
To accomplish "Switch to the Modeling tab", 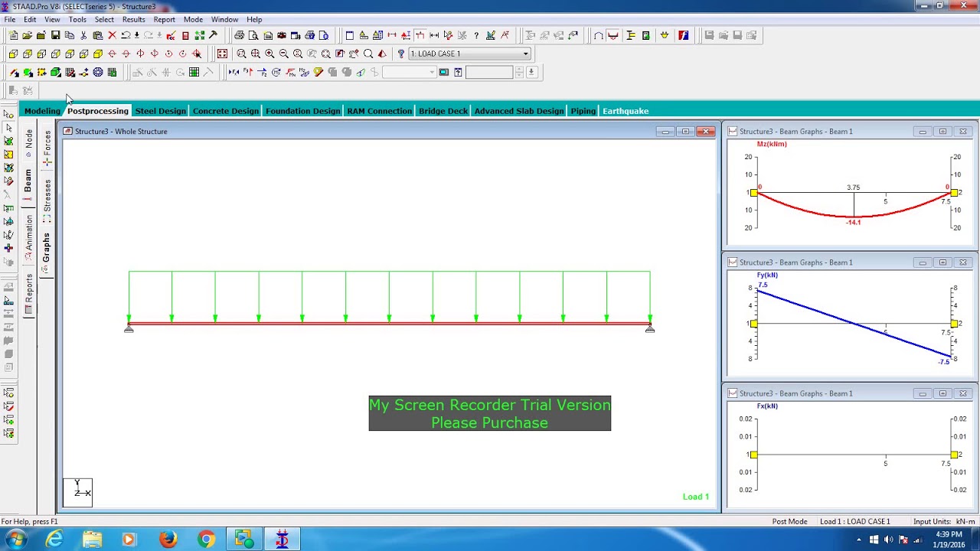I will [x=42, y=111].
